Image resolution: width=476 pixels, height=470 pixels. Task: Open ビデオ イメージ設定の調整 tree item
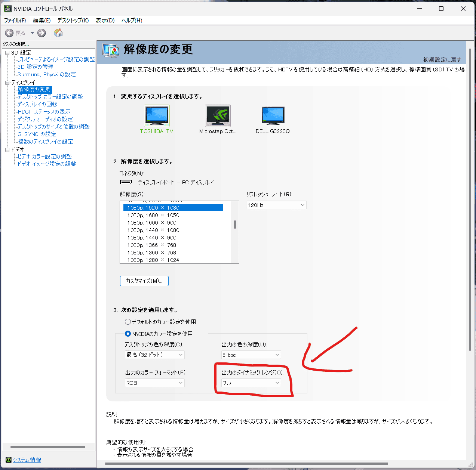(47, 164)
